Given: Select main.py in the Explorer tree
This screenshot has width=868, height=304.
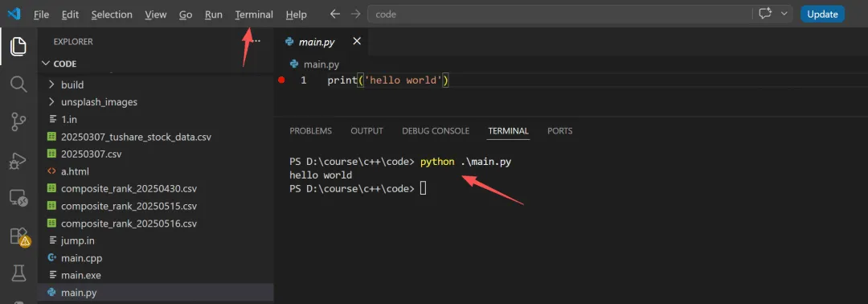Looking at the screenshot, I should (156, 293).
